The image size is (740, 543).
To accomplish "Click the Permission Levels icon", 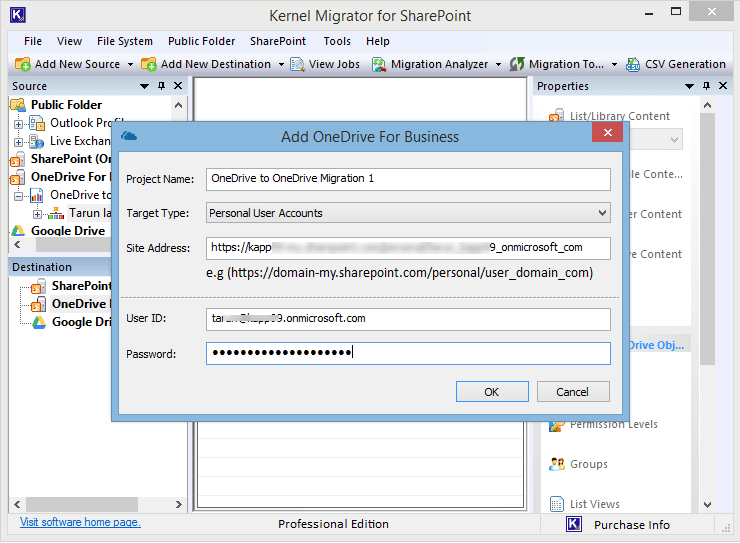I will [x=556, y=426].
